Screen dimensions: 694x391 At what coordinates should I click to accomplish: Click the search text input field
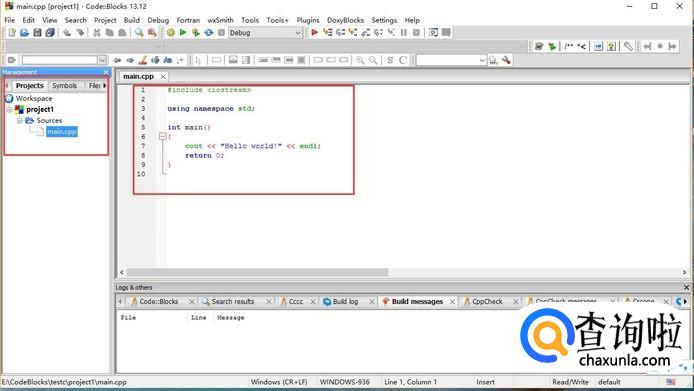pyautogui.click(x=447, y=60)
